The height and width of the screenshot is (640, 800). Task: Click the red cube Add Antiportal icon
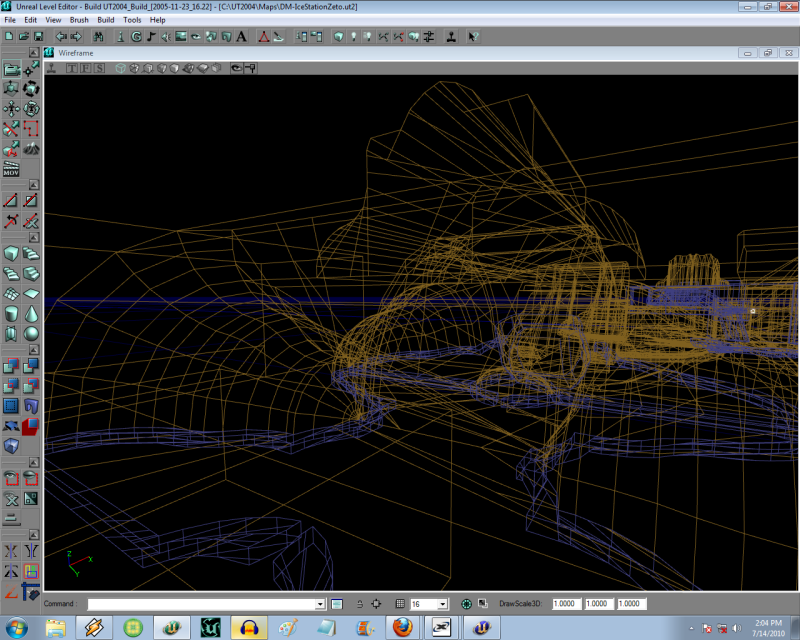point(31,426)
